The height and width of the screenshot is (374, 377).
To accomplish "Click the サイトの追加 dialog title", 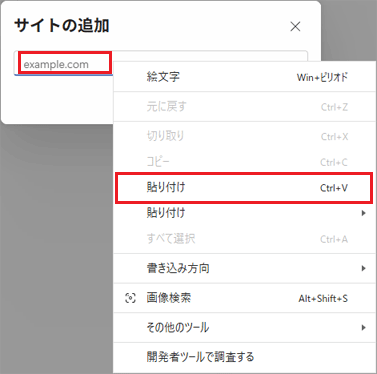I will pyautogui.click(x=62, y=26).
